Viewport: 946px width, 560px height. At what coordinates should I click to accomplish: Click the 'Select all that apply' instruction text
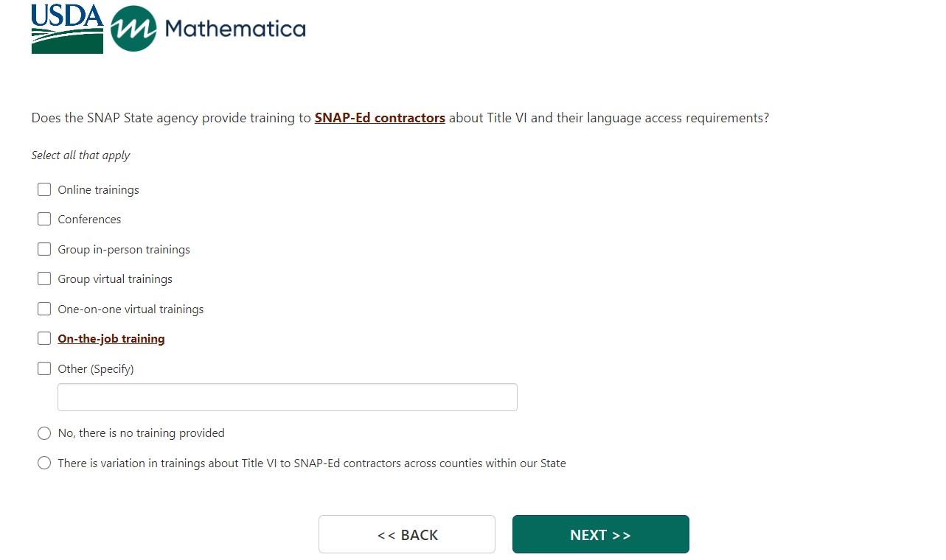(x=80, y=155)
